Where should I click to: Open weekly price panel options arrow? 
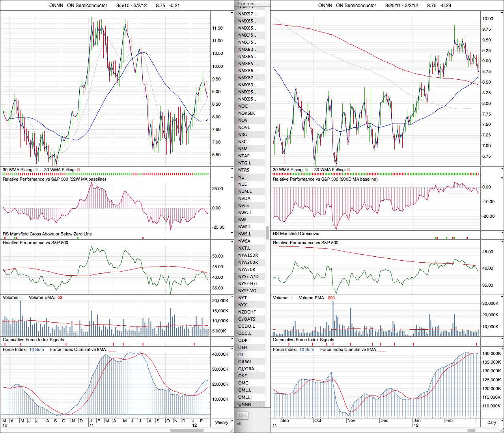(232, 13)
